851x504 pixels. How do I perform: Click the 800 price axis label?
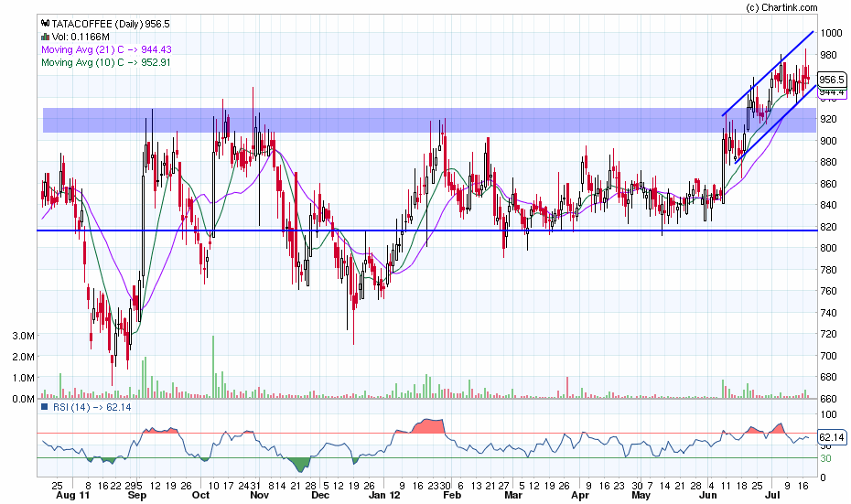(x=828, y=248)
